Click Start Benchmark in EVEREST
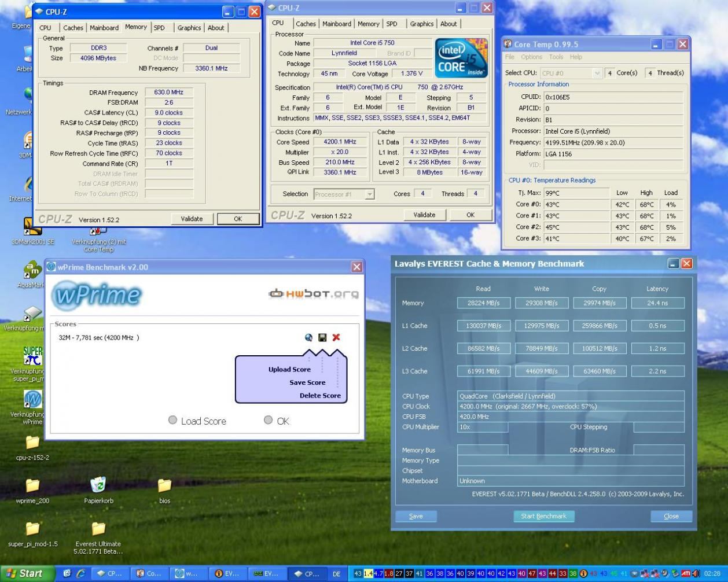 [544, 516]
